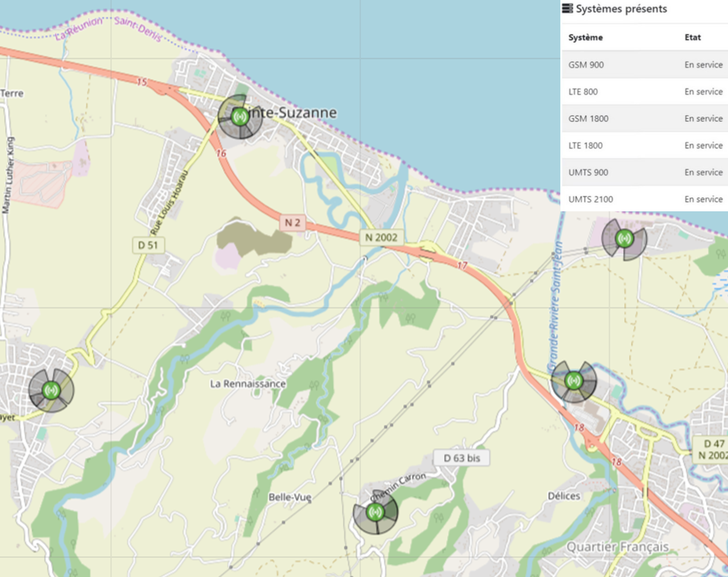Click the easternmost coastal antenna site marker
This screenshot has height=577, width=728.
click(624, 238)
